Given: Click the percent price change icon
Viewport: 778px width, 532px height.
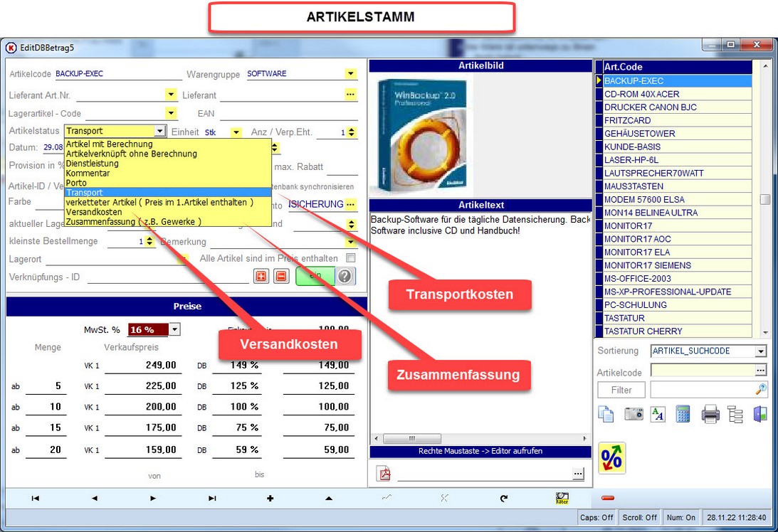Looking at the screenshot, I should coord(611,457).
